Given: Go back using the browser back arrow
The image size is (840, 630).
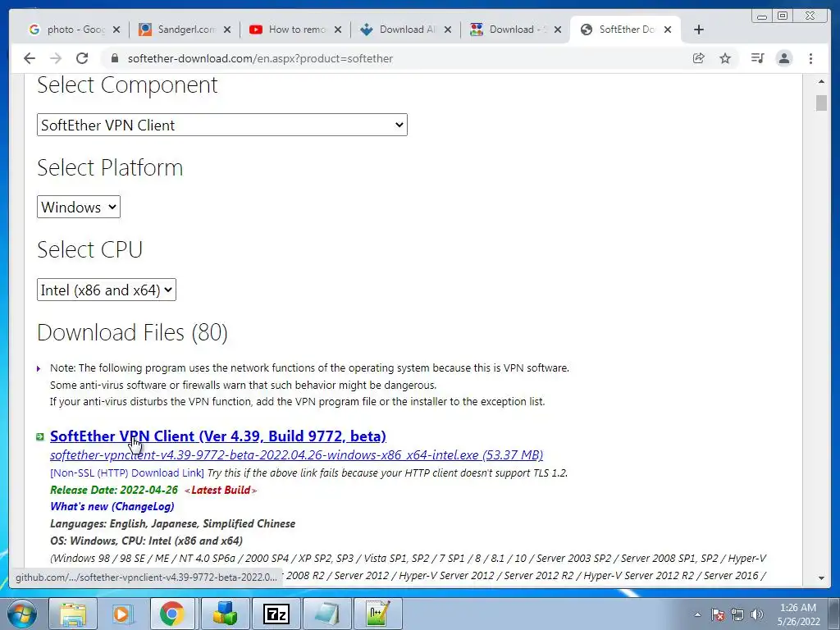Looking at the screenshot, I should [x=30, y=58].
